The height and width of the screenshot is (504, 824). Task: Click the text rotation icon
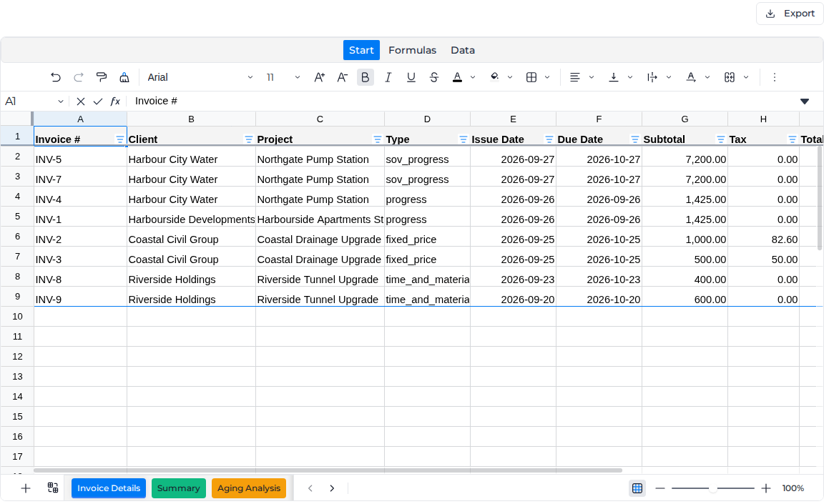pos(690,77)
